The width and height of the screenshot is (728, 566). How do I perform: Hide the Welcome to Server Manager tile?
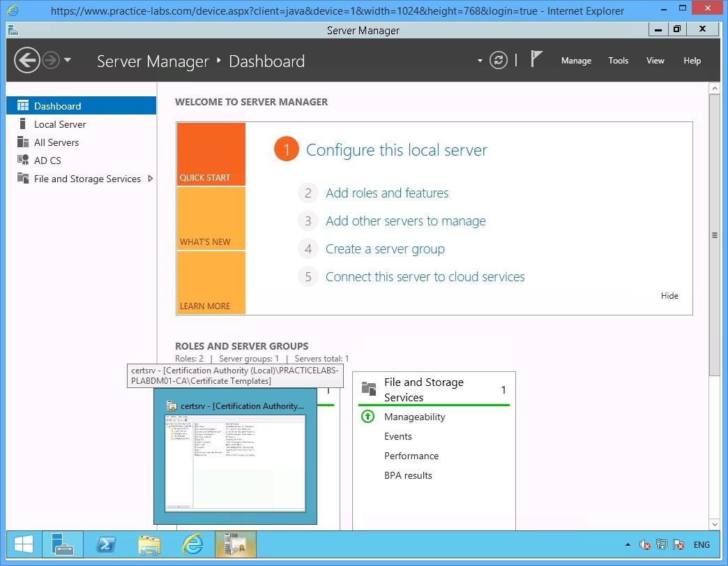pyautogui.click(x=669, y=295)
